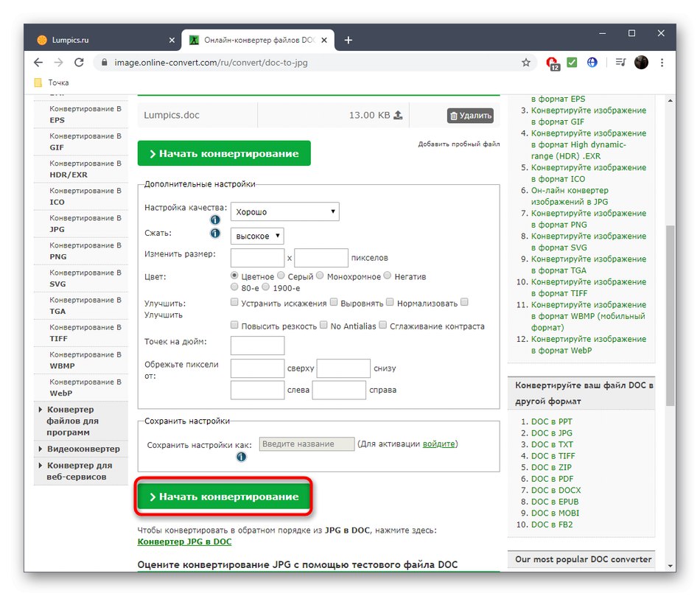
Task: Open the blue globe extension icon
Action: point(592,63)
